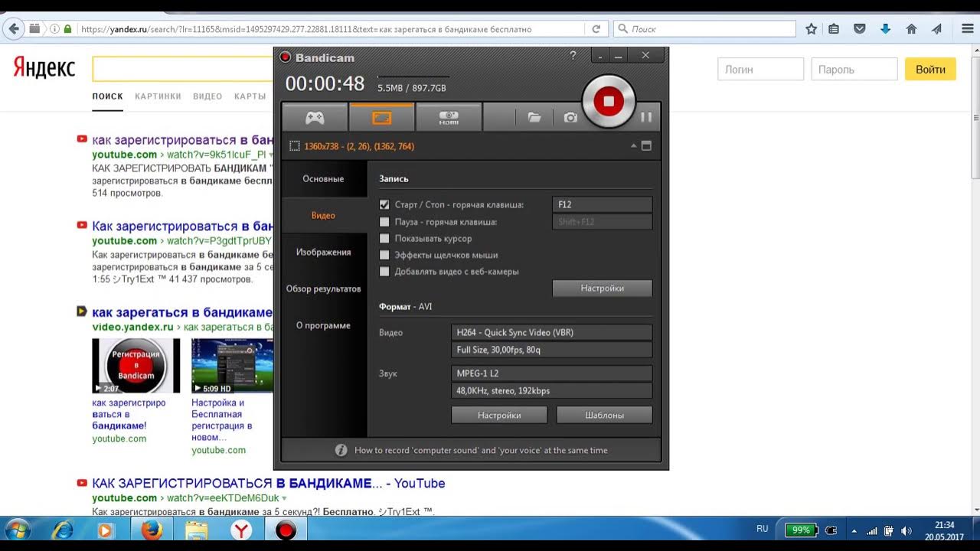Uncheck Старт / Стоп hotkey checkbox
This screenshot has width=980, height=551.
coord(384,205)
